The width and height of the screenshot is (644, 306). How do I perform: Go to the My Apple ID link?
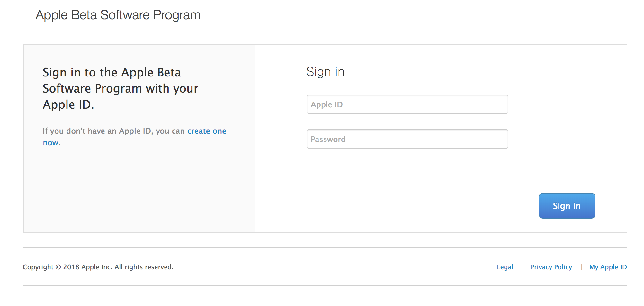(608, 267)
